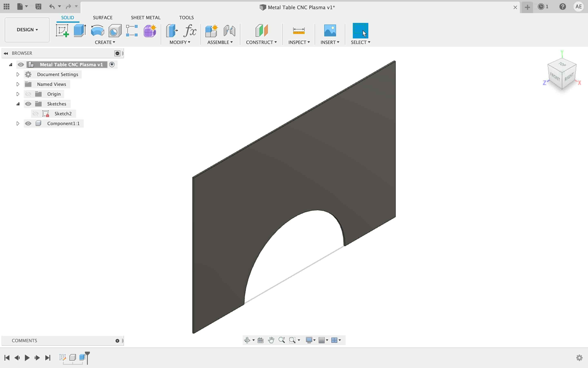Toggle visibility of Metal Table CNC Plasma v1

coord(21,64)
